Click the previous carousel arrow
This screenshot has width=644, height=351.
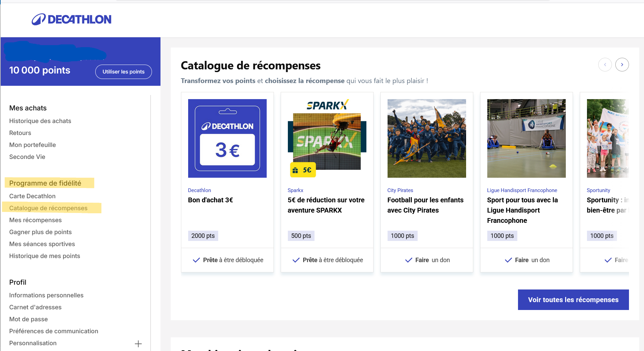pos(605,65)
